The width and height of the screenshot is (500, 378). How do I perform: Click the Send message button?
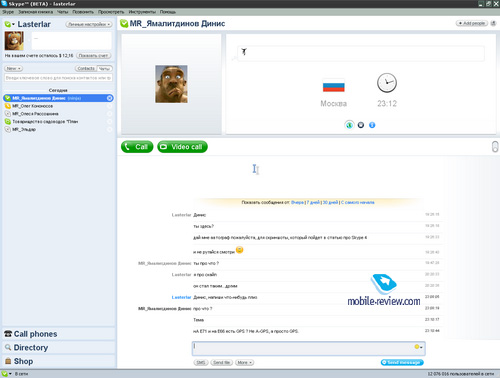click(x=402, y=362)
